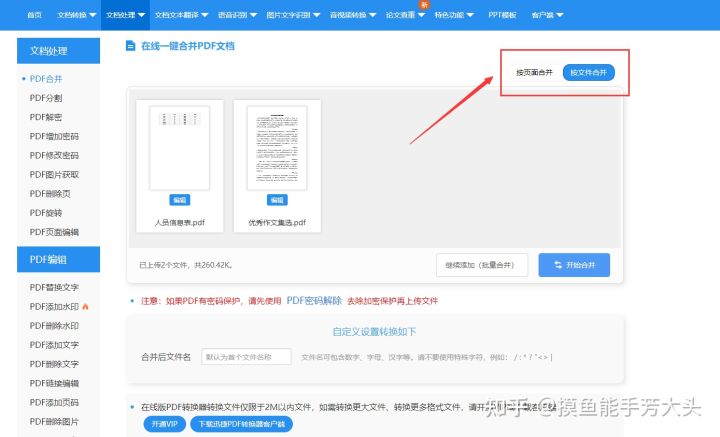Click 编辑 button under 人员信息表.pdf
Viewport: 720px width, 437px height.
click(180, 200)
